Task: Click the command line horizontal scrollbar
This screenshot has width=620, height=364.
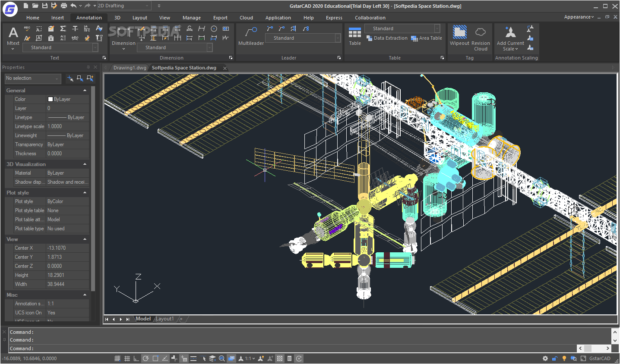Action: [x=595, y=348]
